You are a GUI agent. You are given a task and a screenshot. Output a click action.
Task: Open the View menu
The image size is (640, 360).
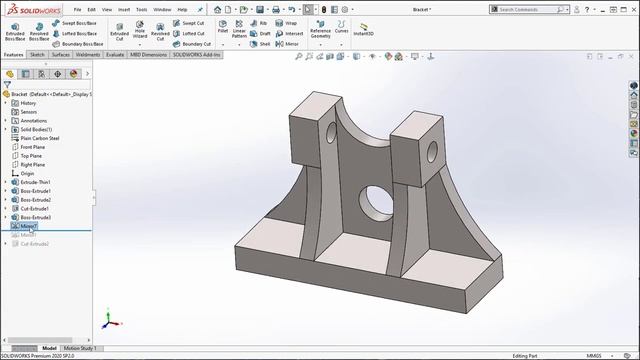click(107, 9)
